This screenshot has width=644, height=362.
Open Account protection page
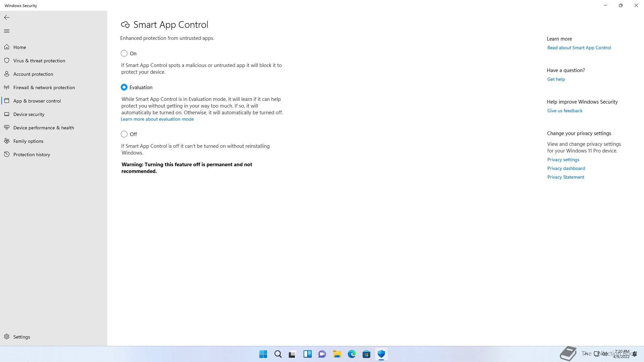click(x=54, y=74)
